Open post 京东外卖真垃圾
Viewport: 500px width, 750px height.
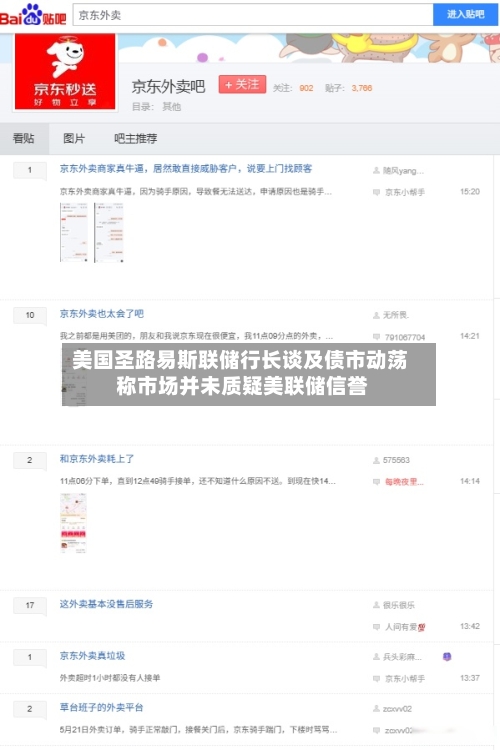(x=92, y=656)
